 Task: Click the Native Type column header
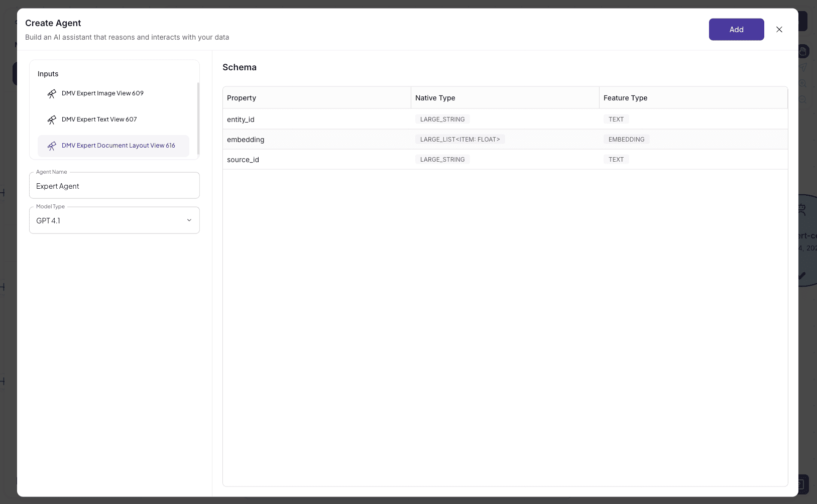[x=505, y=98]
